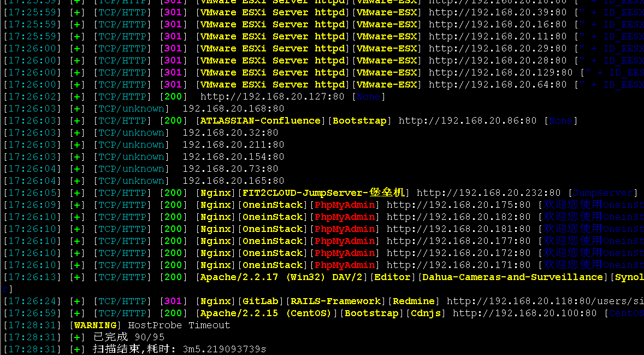644x355 pixels.
Task: Click the timestamp 17:26:59
Action: coord(32,313)
